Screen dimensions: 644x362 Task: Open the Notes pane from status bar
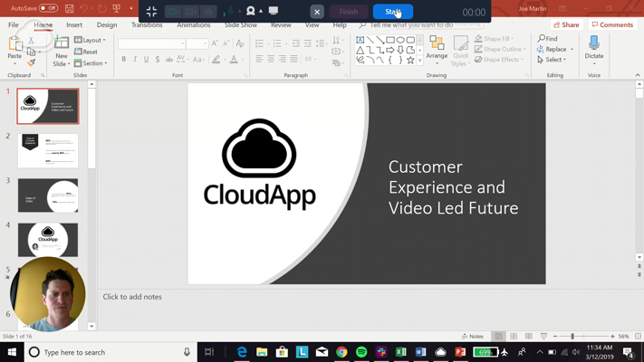tap(473, 336)
